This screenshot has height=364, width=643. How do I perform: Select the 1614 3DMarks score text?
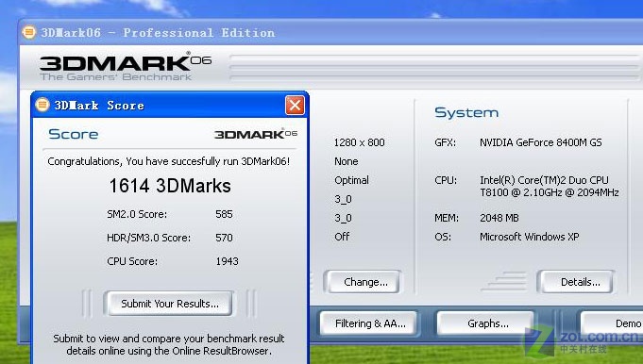tap(170, 186)
